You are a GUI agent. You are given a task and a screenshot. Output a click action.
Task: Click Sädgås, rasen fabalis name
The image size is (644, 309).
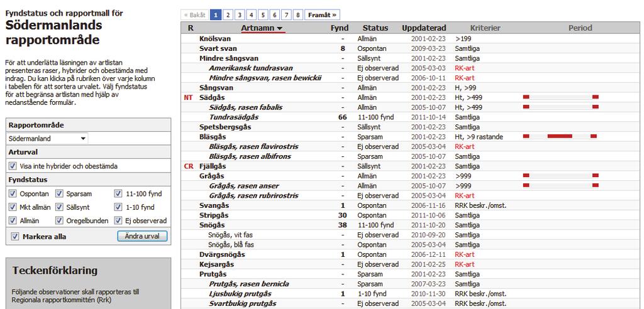[x=246, y=107]
